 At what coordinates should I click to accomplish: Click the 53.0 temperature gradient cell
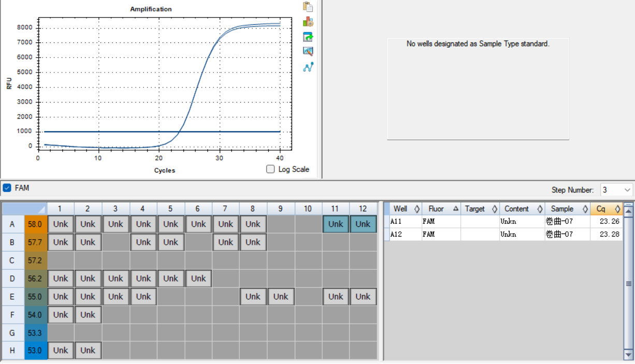tap(35, 351)
